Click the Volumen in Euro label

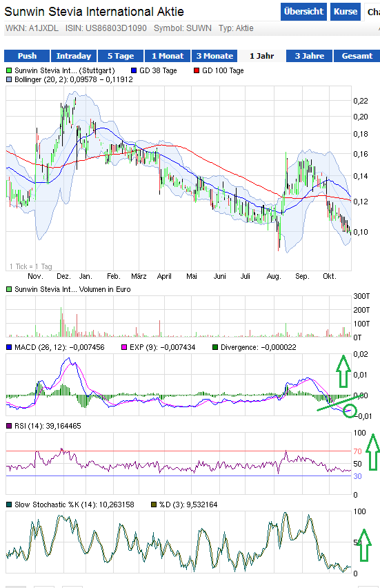point(72,289)
